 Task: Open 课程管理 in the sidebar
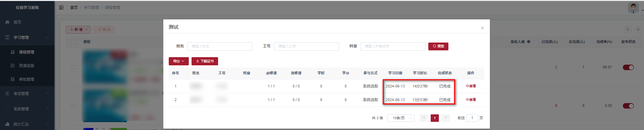pos(27,52)
